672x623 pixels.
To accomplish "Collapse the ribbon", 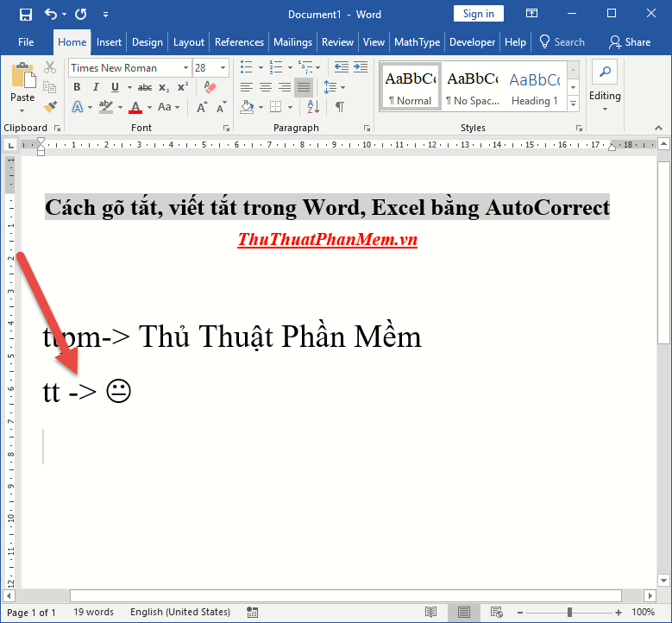I will pos(659,128).
